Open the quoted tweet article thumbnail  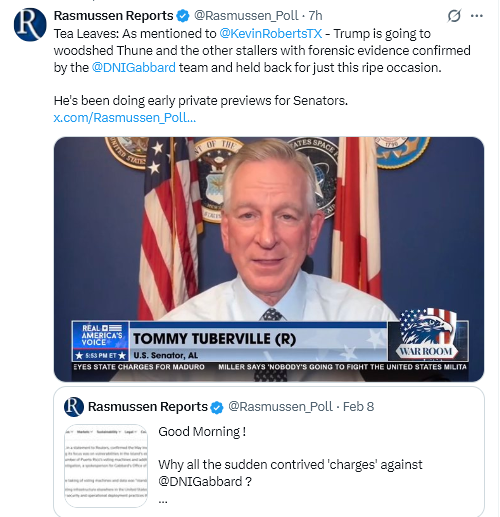[x=106, y=465]
